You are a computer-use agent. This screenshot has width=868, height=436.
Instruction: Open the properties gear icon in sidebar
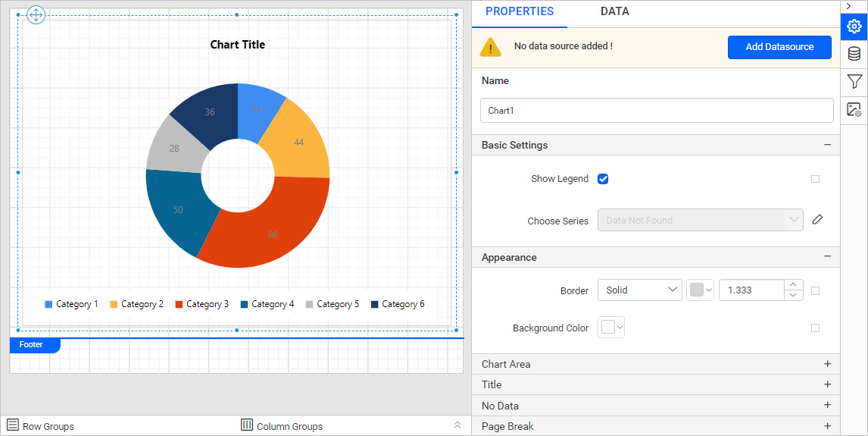click(x=854, y=27)
